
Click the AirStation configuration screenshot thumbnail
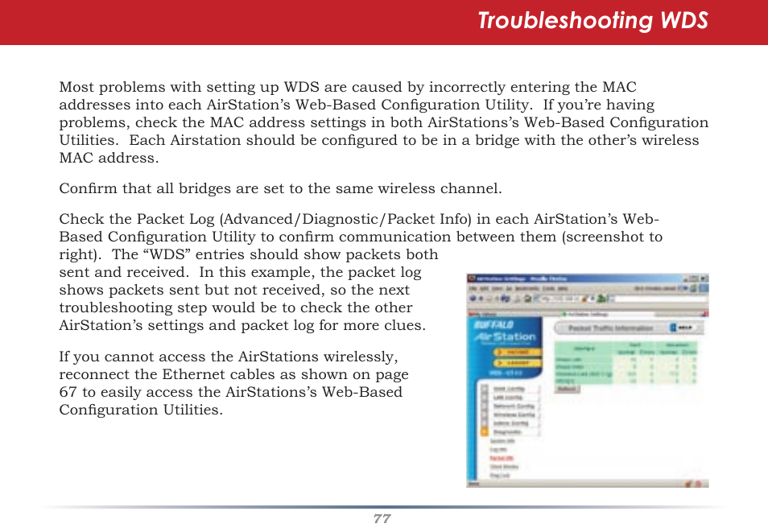pyautogui.click(x=587, y=381)
